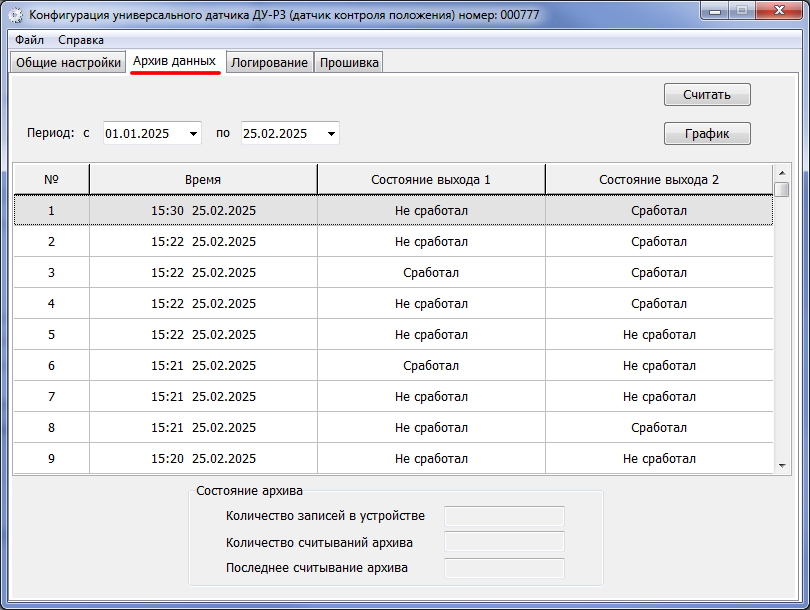Click the № column header
Screen dimensions: 810x610
51,180
